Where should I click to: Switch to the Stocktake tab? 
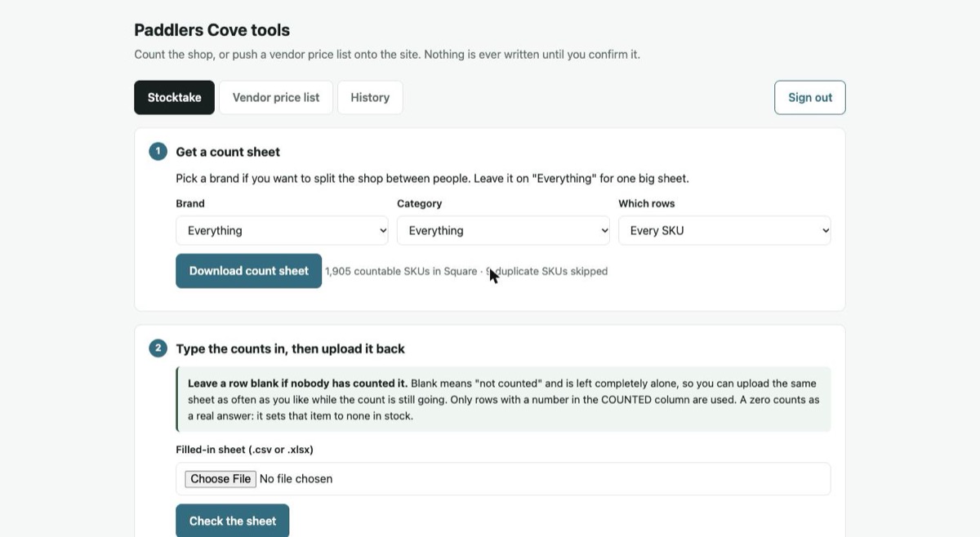coord(174,97)
